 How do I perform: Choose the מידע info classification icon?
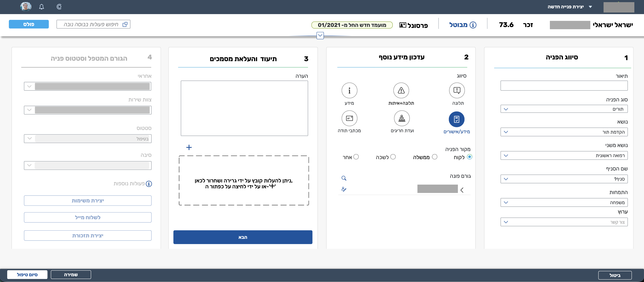[349, 90]
